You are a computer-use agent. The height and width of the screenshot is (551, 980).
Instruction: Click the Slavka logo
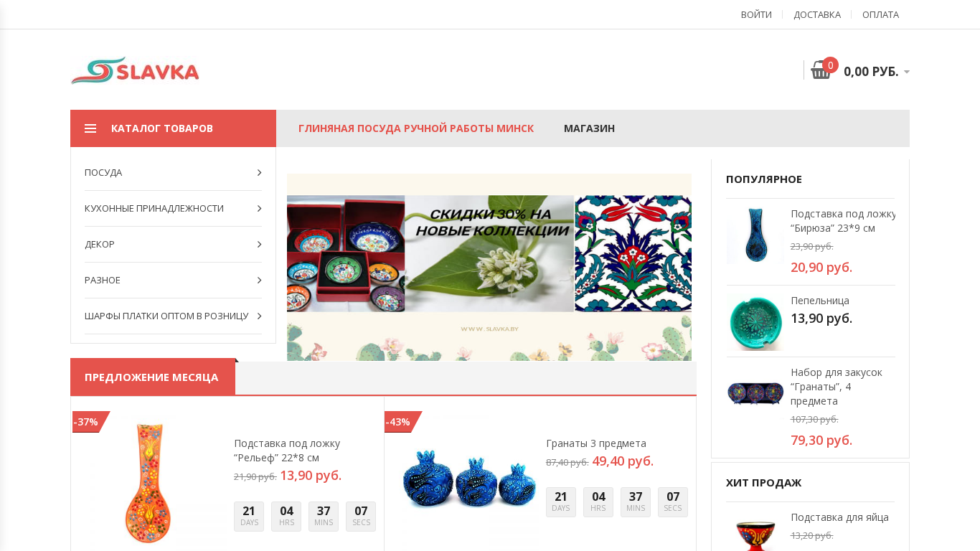135,70
